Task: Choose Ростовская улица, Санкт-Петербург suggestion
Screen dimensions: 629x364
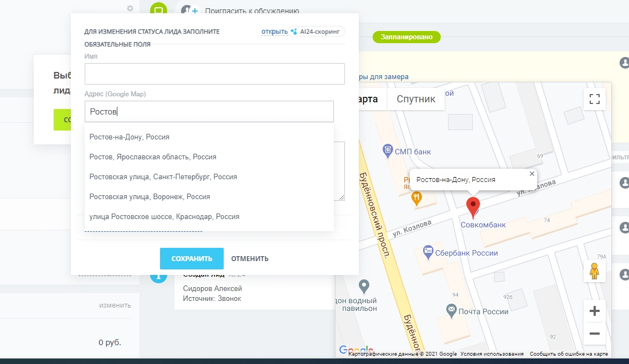Action: (163, 176)
